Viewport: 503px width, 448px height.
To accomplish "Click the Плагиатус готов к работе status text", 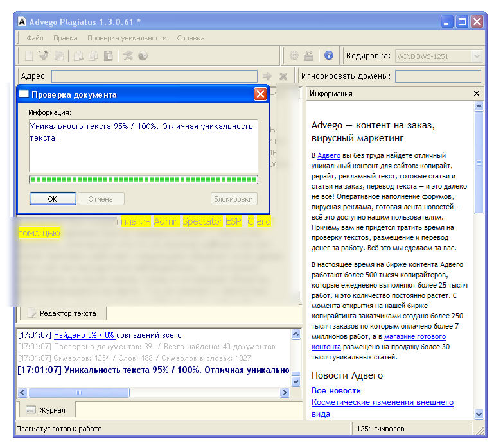I will point(59,429).
